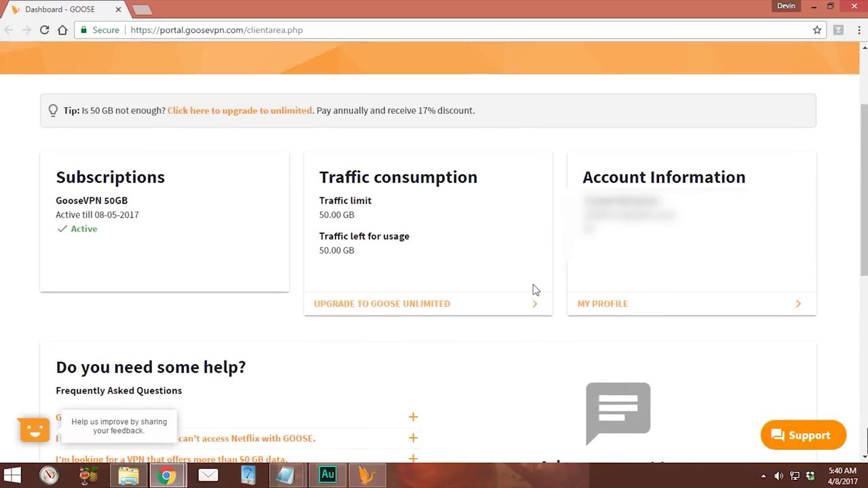The width and height of the screenshot is (868, 488).
Task: Click the 'Active till 08-05-2017' text
Action: tap(97, 215)
